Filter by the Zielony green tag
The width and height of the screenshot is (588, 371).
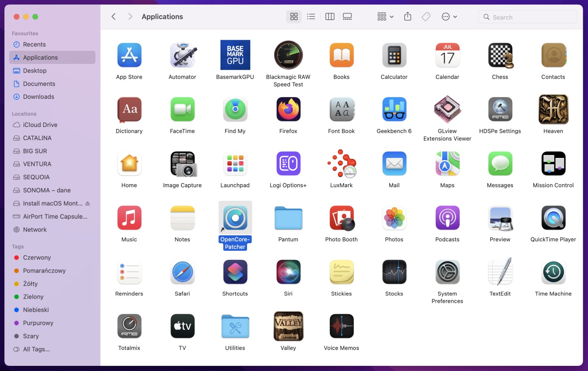tap(52, 297)
